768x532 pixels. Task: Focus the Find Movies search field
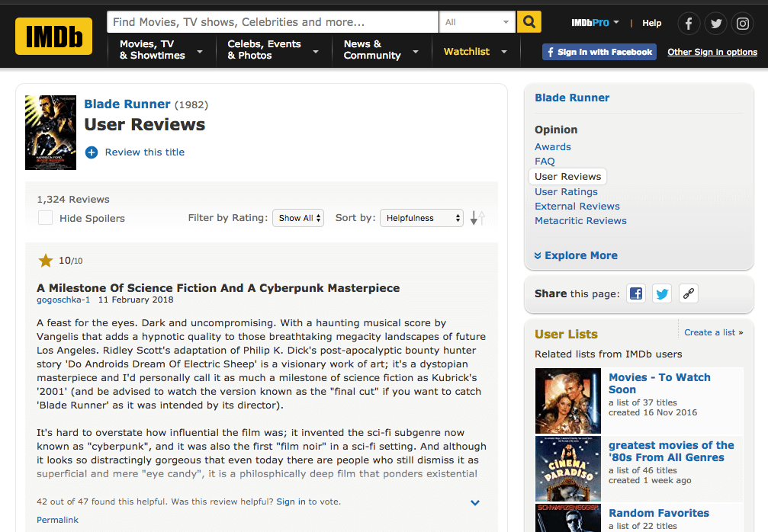[273, 22]
